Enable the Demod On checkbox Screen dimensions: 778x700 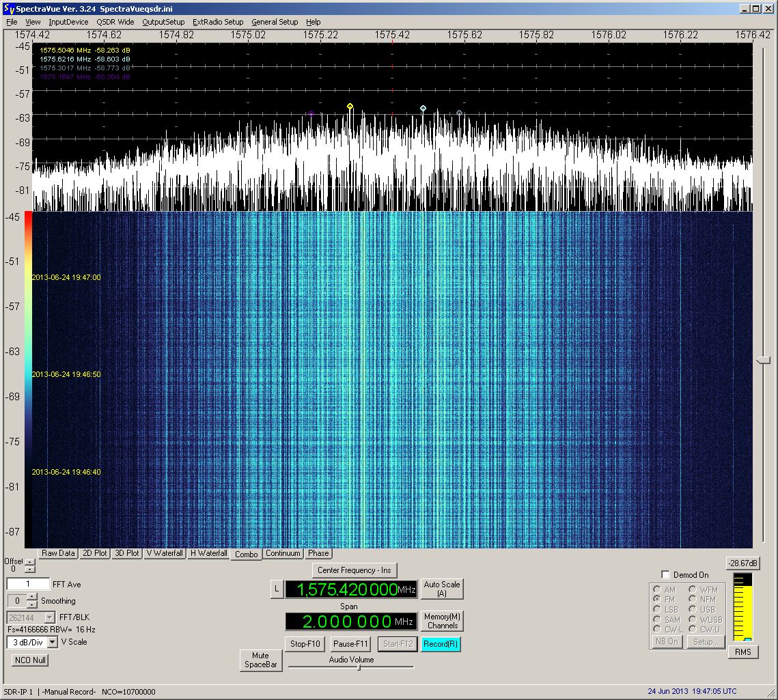[x=666, y=575]
